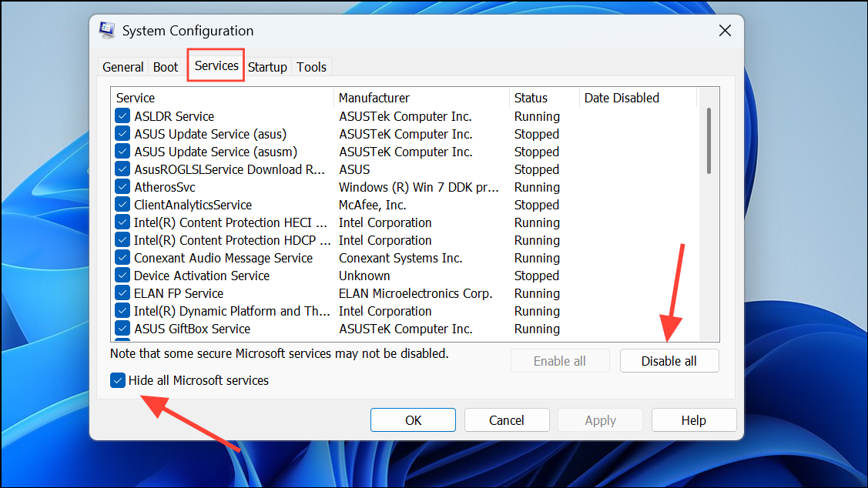The image size is (868, 488).
Task: Click the 'Unknown' manufacturer cell
Action: tap(364, 276)
